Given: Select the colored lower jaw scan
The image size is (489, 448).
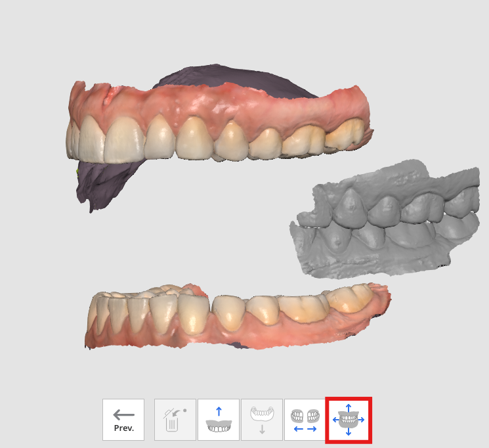Looking at the screenshot, I should click(x=237, y=317).
